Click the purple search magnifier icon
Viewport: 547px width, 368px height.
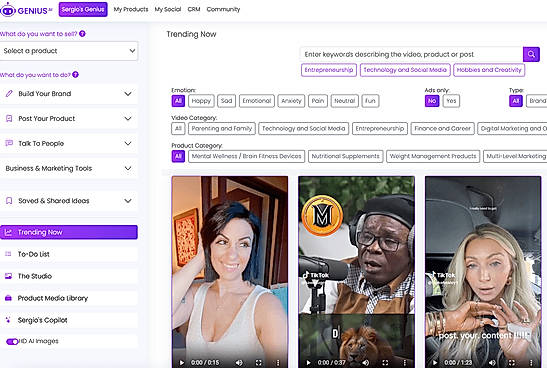coord(531,54)
